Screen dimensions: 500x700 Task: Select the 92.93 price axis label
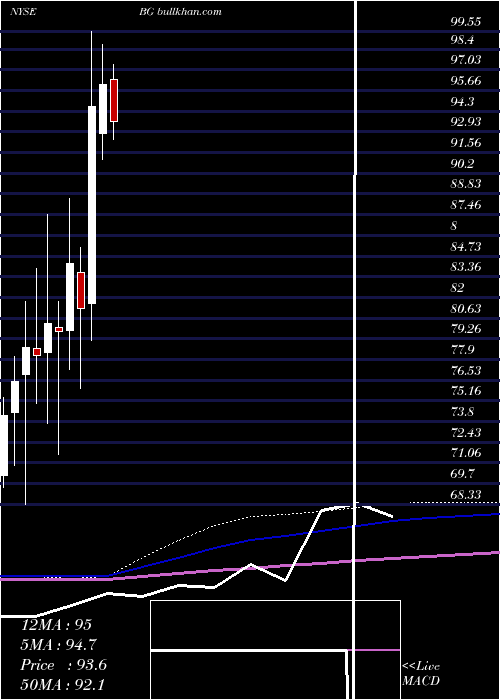(466, 121)
